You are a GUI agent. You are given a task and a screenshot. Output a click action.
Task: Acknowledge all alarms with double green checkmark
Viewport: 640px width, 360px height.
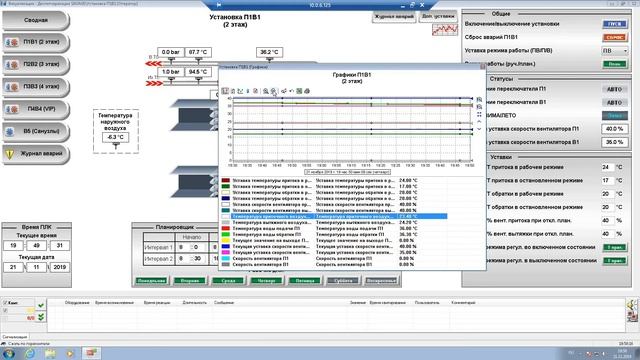point(41,317)
